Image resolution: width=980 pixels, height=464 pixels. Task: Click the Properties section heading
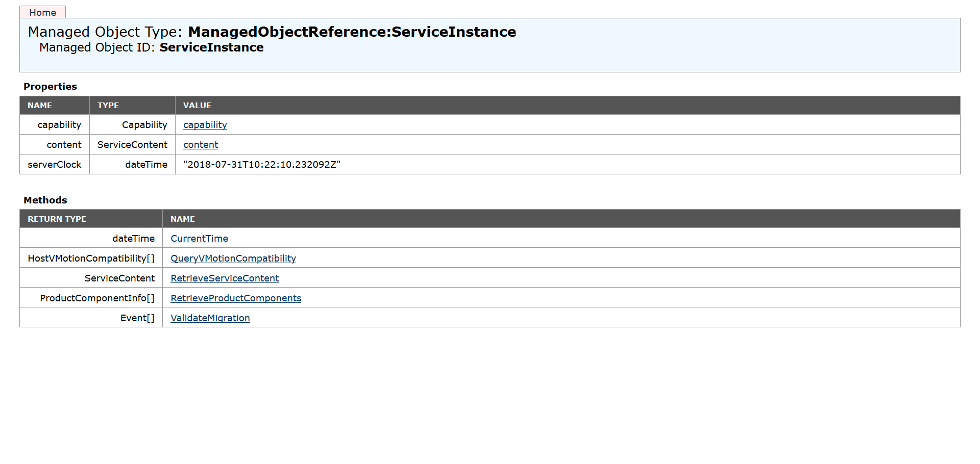point(50,86)
